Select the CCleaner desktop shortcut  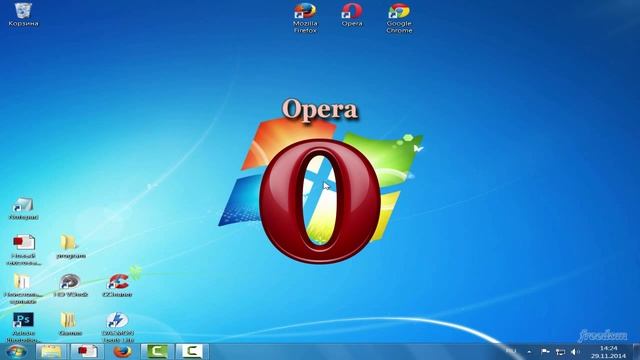[118, 285]
